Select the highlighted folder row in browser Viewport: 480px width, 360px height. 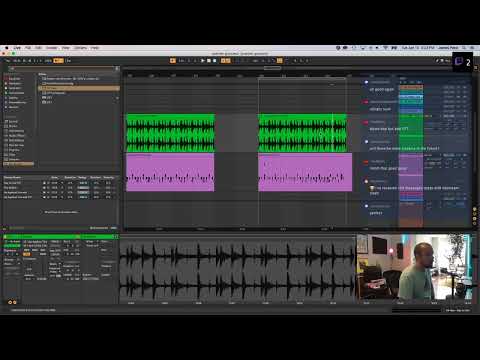coord(79,88)
